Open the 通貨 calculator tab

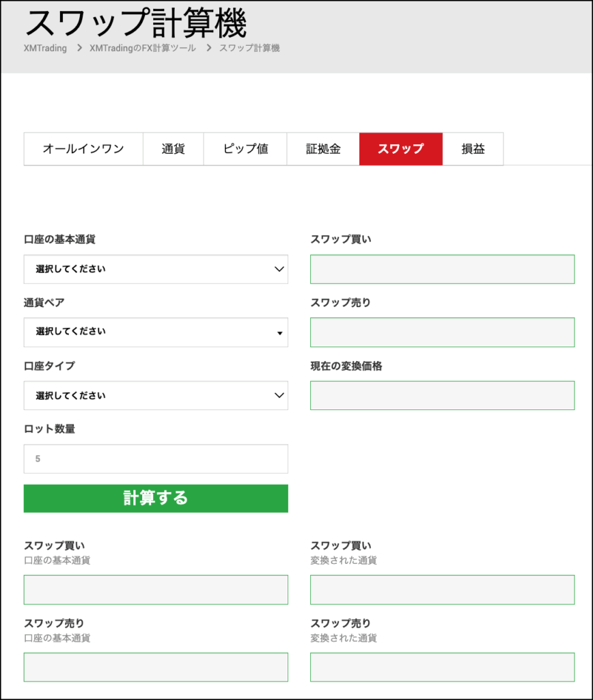tap(173, 149)
